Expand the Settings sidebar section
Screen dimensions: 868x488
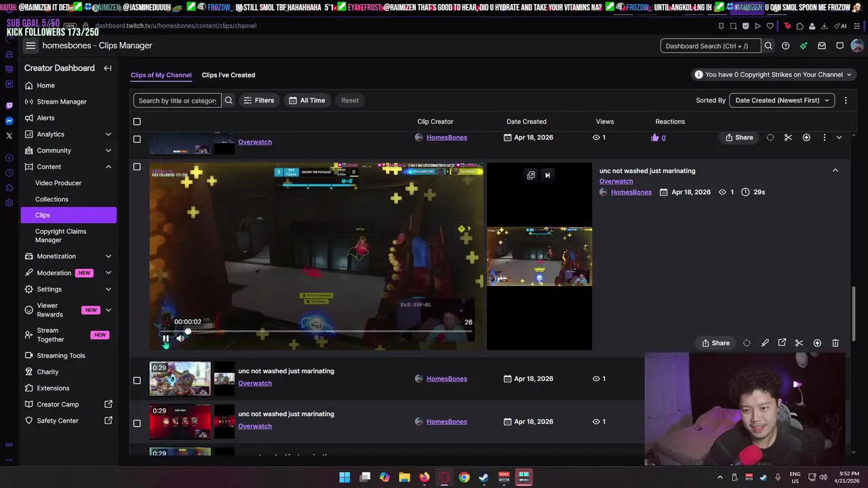coord(108,289)
